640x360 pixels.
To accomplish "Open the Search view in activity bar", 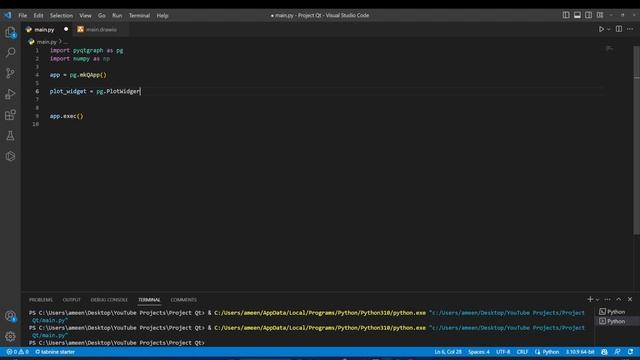I will click(x=10, y=53).
